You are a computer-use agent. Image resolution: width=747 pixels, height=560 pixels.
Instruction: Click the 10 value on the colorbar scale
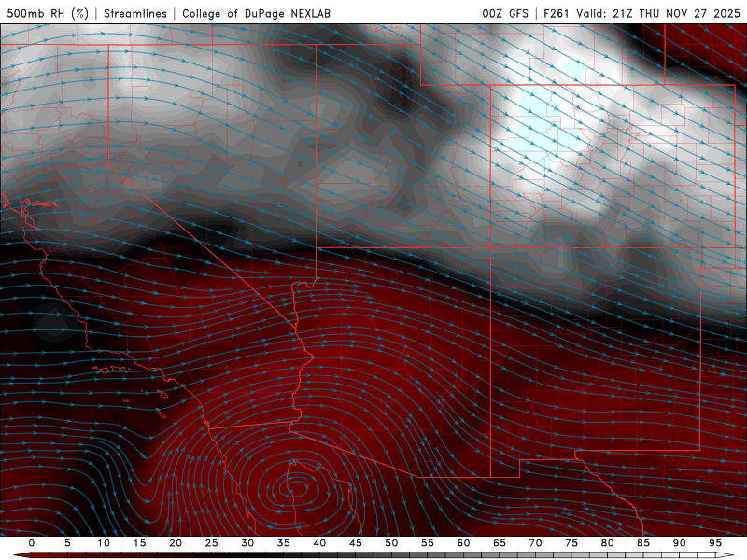104,543
